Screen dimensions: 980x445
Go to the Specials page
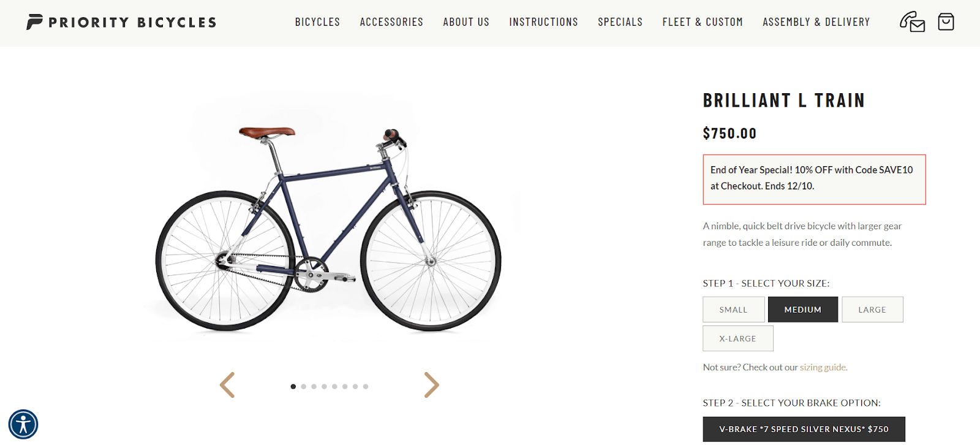point(620,22)
